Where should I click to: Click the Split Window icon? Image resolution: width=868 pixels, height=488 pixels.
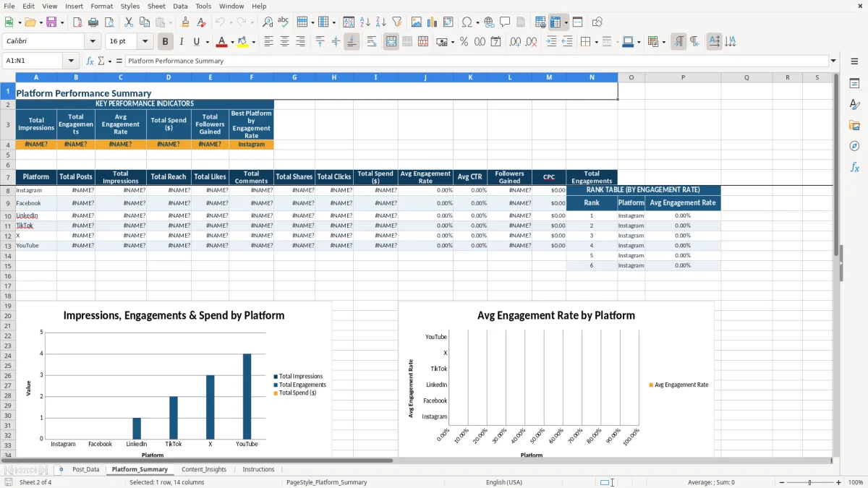pos(578,22)
